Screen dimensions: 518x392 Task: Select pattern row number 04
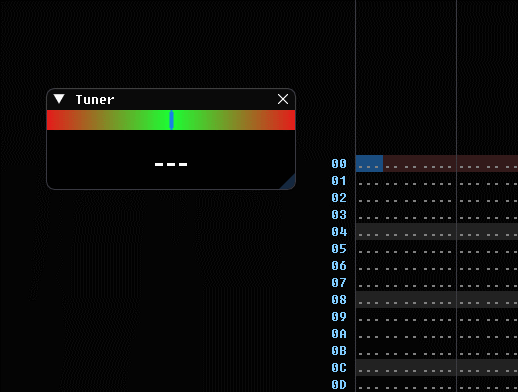pos(339,232)
